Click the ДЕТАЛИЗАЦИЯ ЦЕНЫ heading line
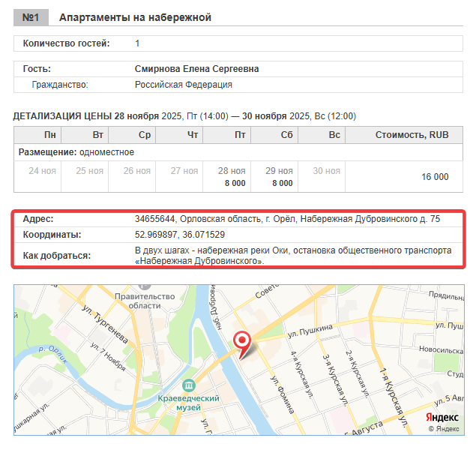 [x=184, y=116]
